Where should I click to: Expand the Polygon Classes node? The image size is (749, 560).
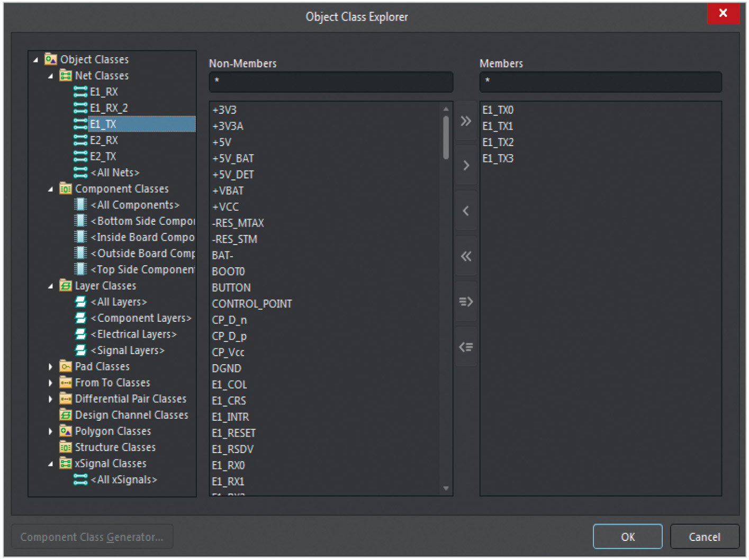(x=51, y=431)
